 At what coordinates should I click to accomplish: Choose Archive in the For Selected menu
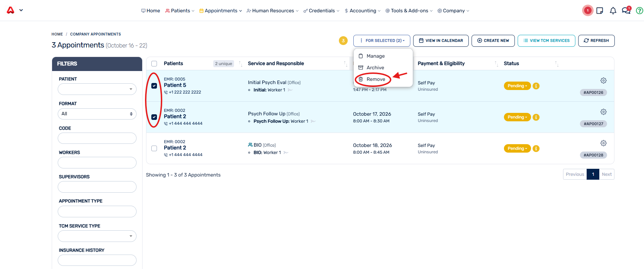(375, 68)
